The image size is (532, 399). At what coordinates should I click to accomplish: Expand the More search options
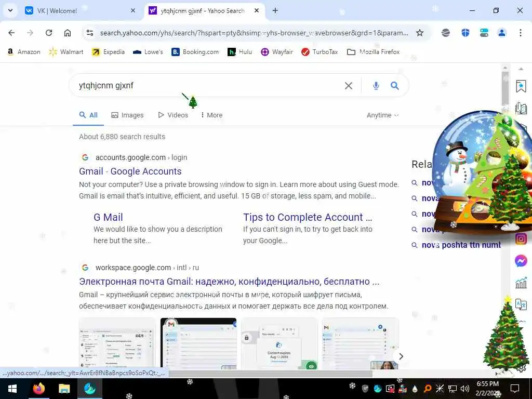pyautogui.click(x=211, y=115)
